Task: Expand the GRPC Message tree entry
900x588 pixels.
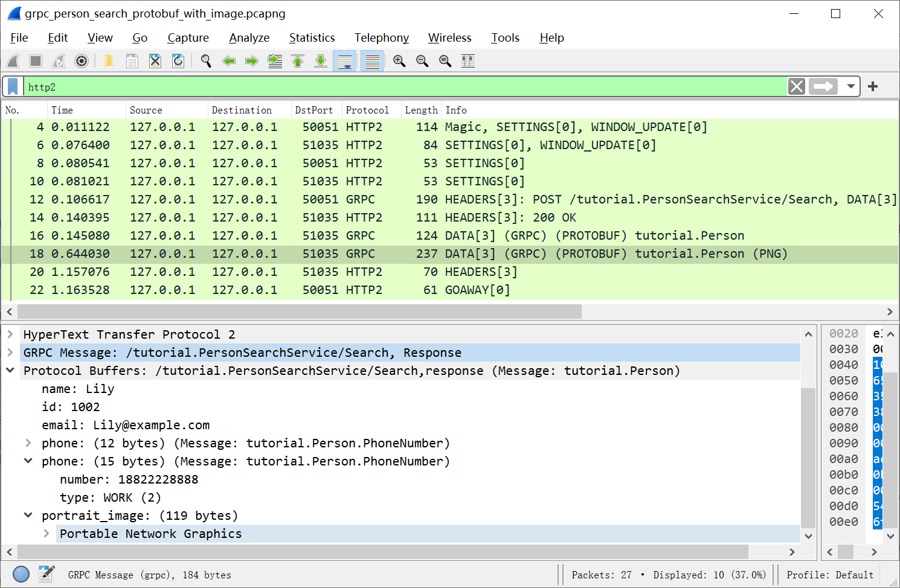Action: coord(10,352)
